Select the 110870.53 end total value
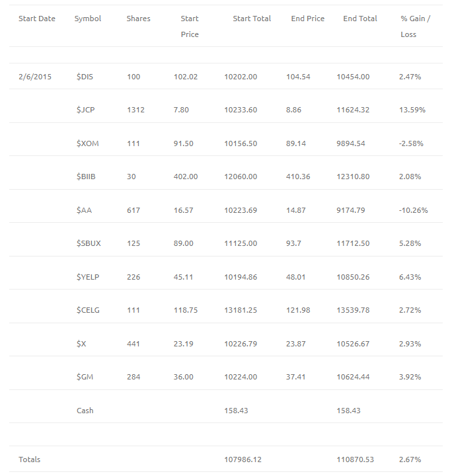This screenshot has height=476, width=450. 356,459
